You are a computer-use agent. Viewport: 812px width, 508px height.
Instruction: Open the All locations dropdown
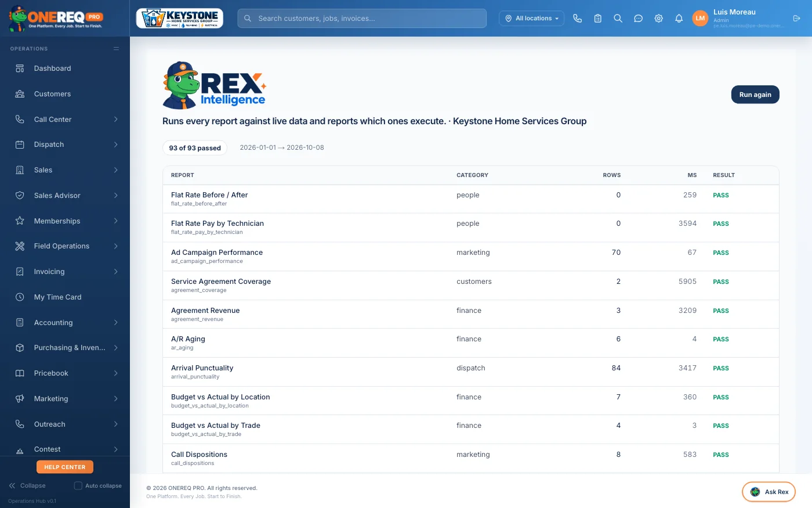(531, 19)
